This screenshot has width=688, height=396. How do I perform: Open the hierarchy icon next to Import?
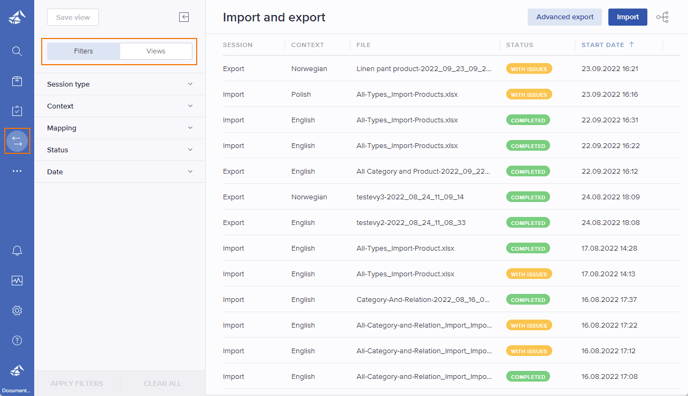point(662,17)
